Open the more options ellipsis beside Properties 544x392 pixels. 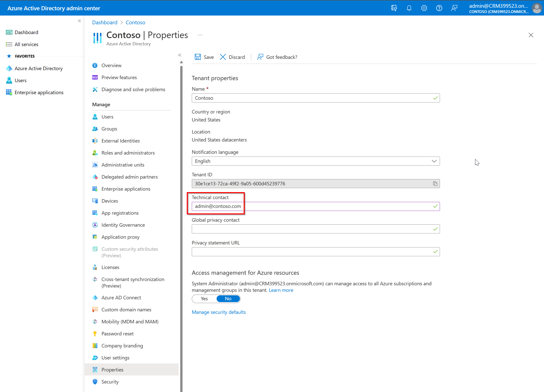click(x=200, y=35)
